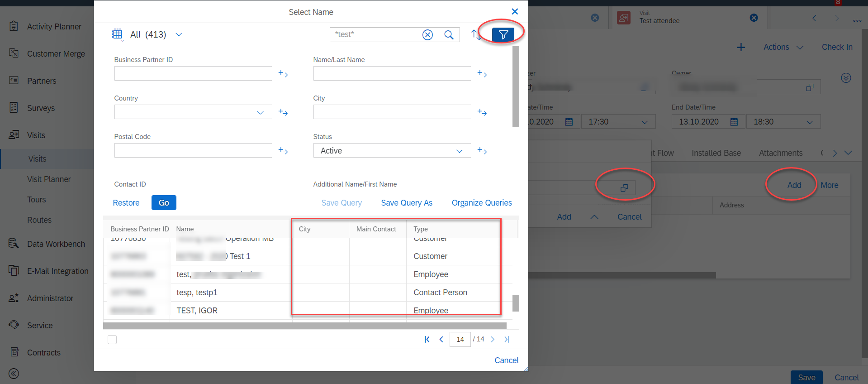The height and width of the screenshot is (384, 868).
Task: Click the search magnifier icon
Action: click(x=449, y=35)
